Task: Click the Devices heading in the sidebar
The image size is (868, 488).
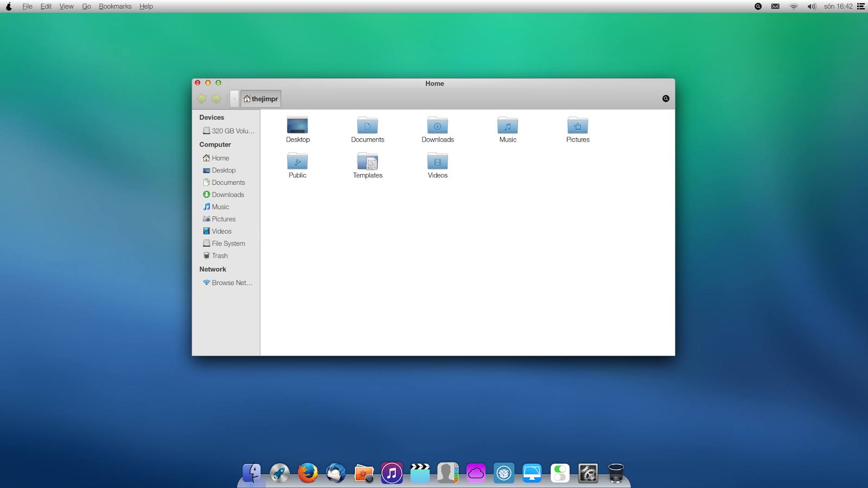Action: [212, 117]
